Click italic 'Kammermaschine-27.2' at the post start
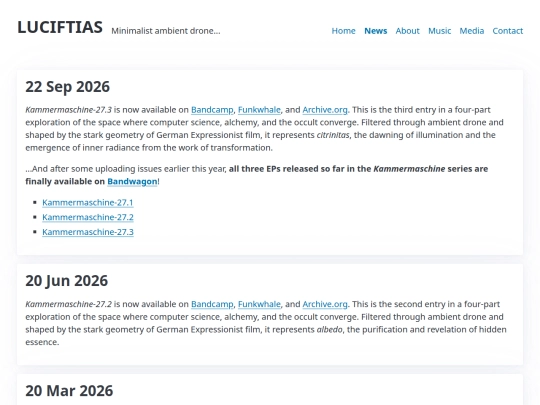Viewport: 540px width, 405px height. click(x=69, y=304)
